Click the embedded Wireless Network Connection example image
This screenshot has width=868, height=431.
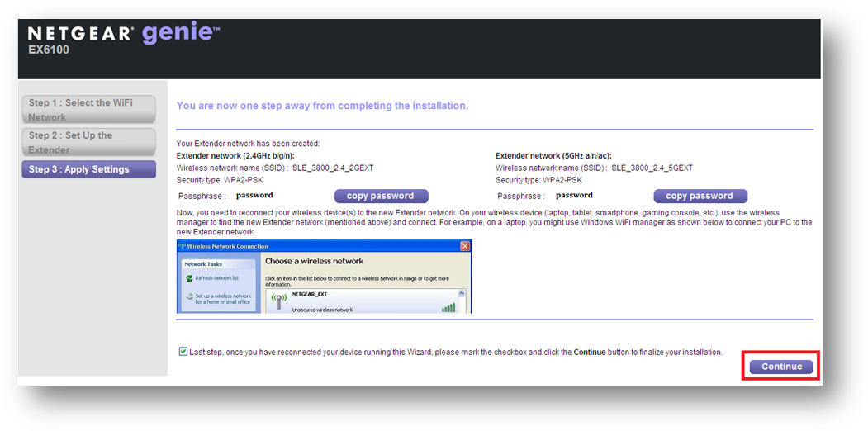pyautogui.click(x=325, y=276)
